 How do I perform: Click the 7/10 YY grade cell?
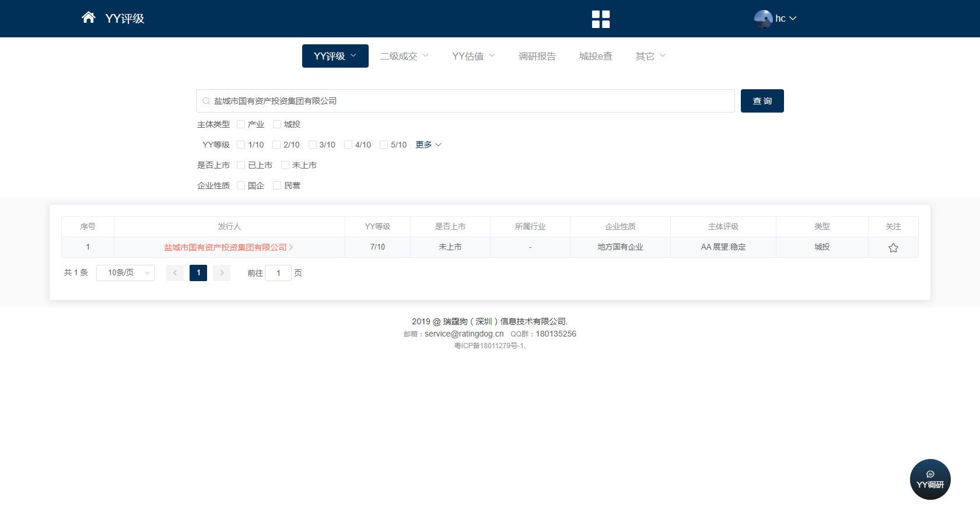377,247
